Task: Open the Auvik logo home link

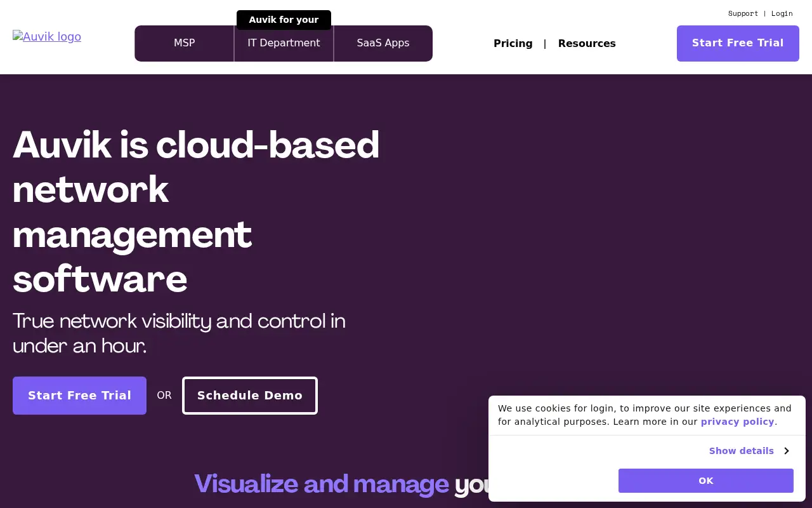Action: [47, 37]
